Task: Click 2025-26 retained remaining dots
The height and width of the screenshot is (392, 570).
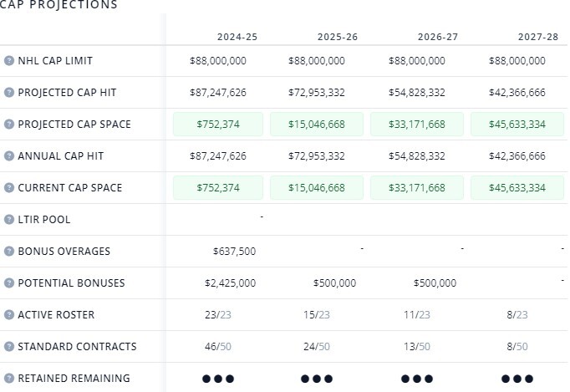Action: coord(317,379)
